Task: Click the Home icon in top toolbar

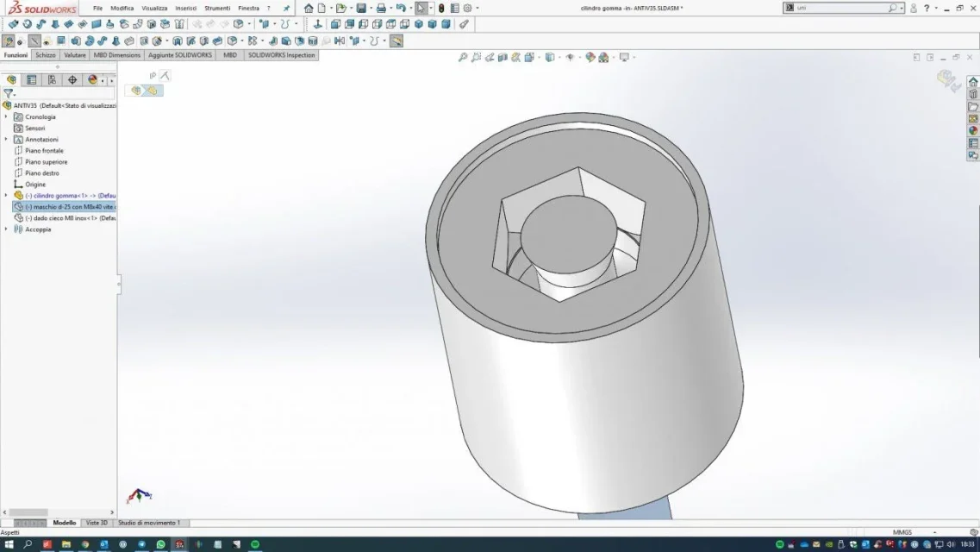Action: pos(309,8)
